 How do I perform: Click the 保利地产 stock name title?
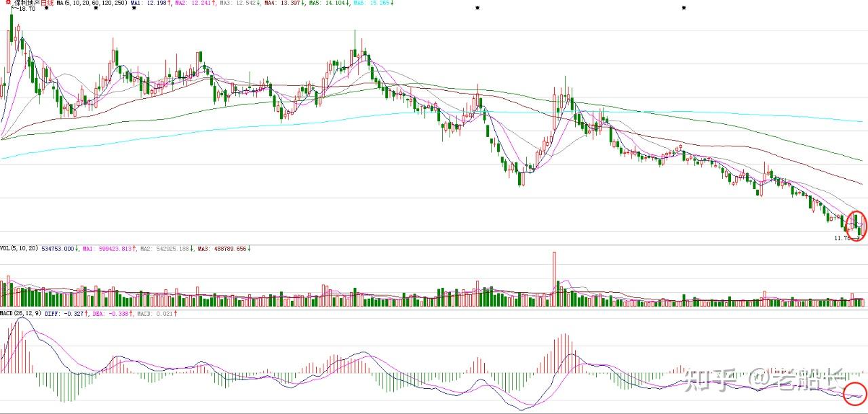click(27, 3)
